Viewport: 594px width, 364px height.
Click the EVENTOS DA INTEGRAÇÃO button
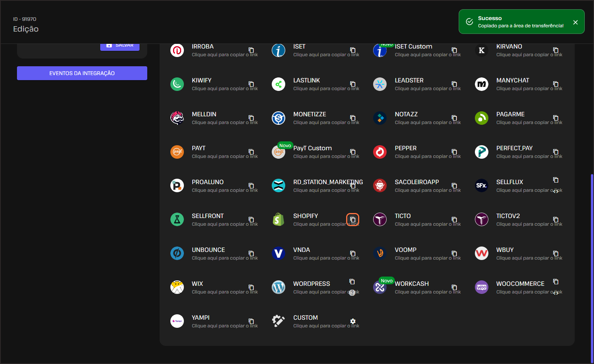(82, 73)
